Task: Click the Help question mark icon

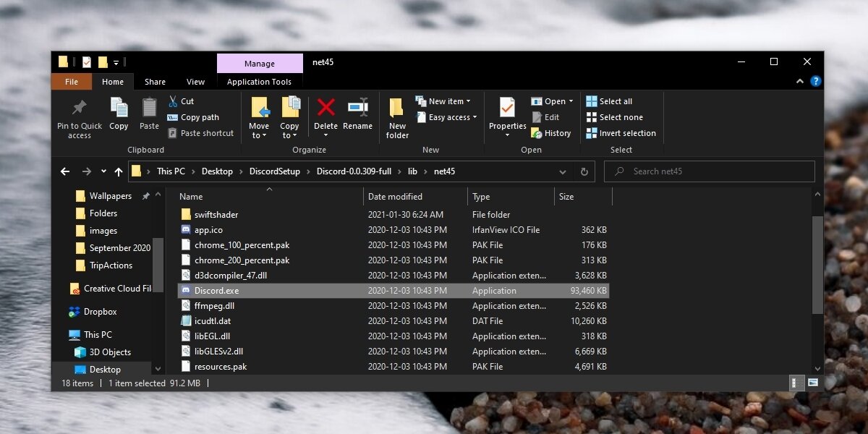Action: 815,82
